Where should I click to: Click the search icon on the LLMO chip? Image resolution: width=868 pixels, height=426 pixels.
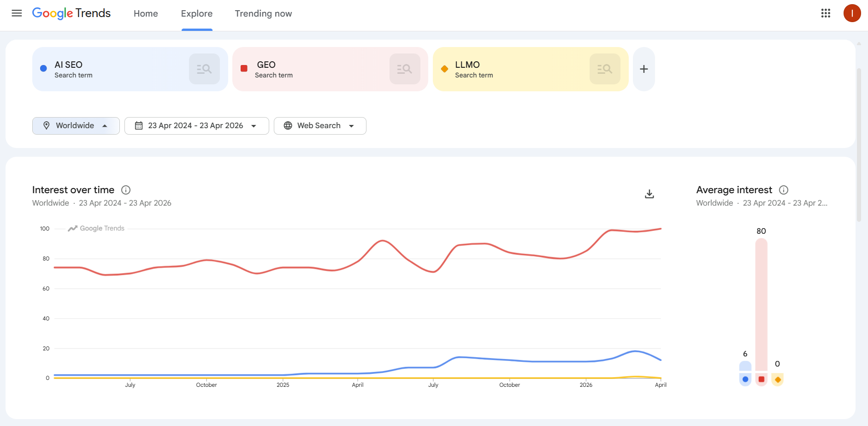(x=605, y=68)
